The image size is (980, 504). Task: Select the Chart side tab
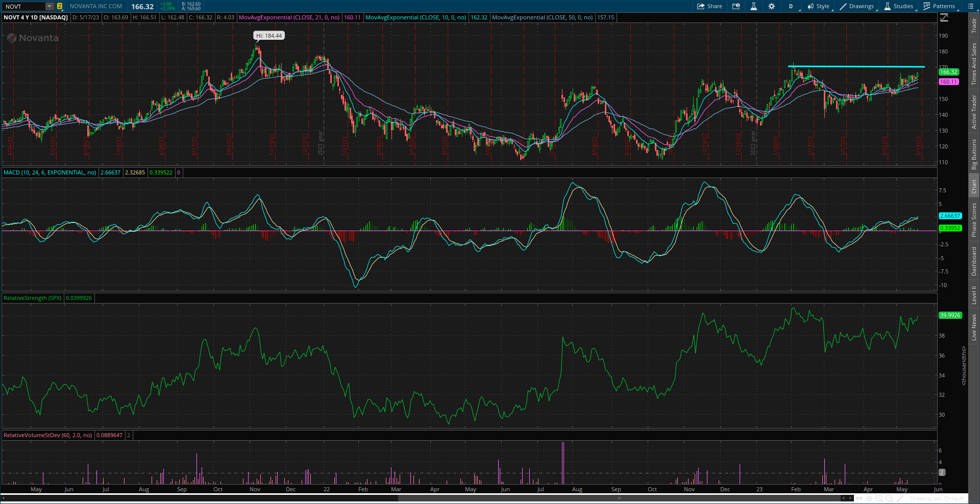(x=974, y=186)
